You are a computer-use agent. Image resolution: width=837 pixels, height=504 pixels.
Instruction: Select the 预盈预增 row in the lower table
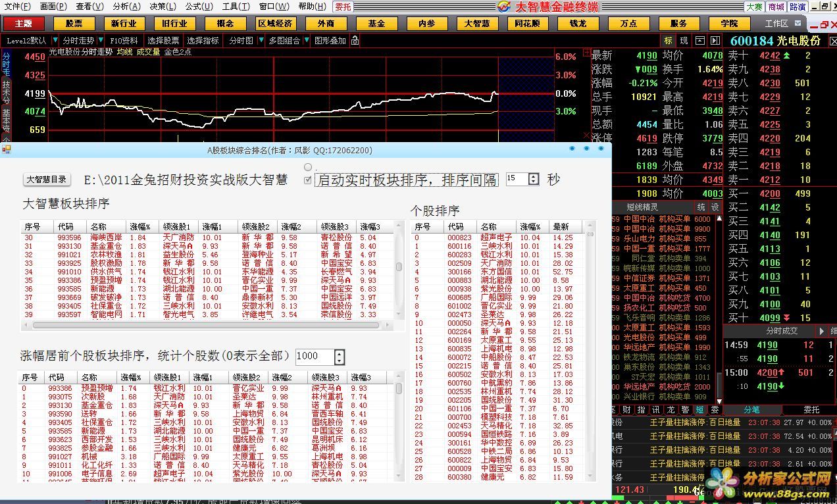coord(207,389)
